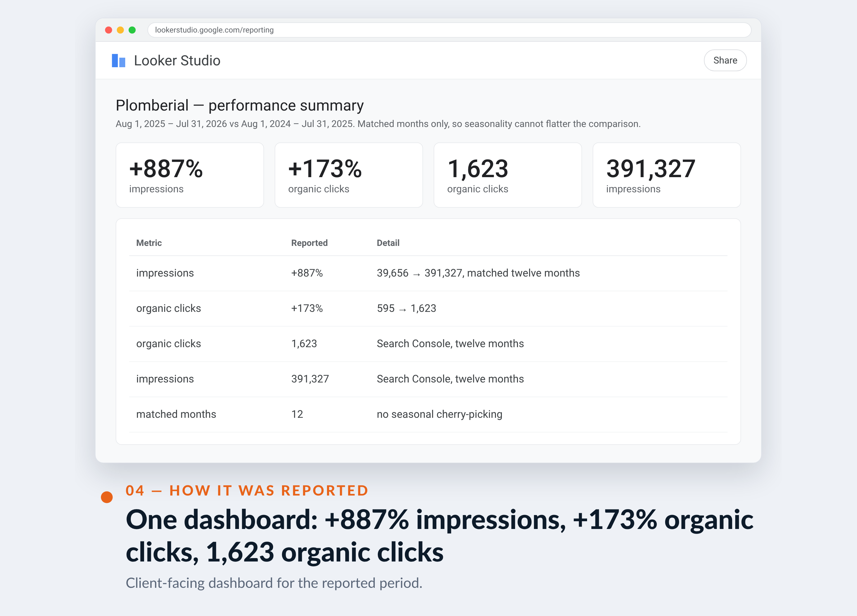857x616 pixels.
Task: Click the date range comparison subtitle
Action: click(x=378, y=124)
